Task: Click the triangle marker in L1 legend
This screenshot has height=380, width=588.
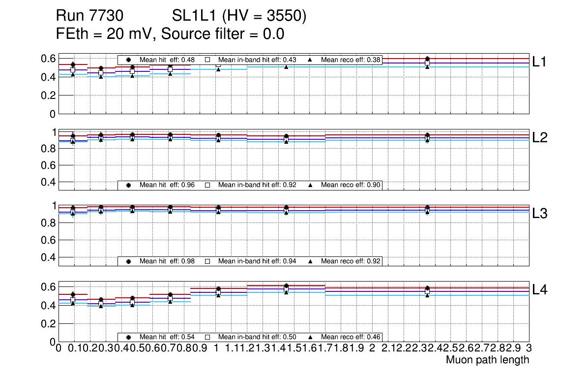Action: (310, 60)
